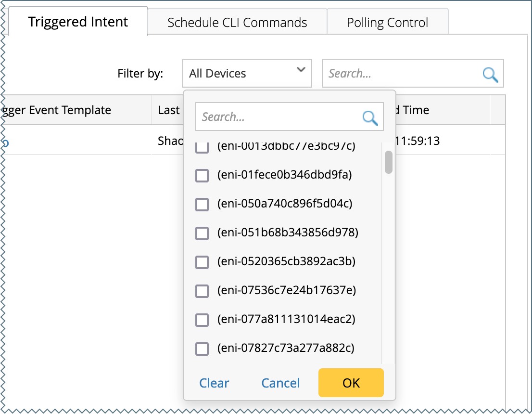This screenshot has width=532, height=414.
Task: Click the magnifier icon in the dropdown search
Action: pyautogui.click(x=370, y=117)
